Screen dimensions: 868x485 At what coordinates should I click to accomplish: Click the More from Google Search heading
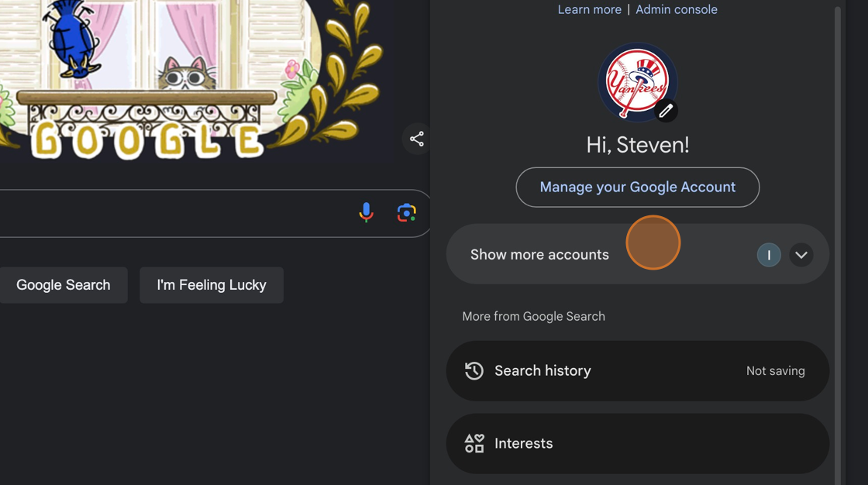534,317
